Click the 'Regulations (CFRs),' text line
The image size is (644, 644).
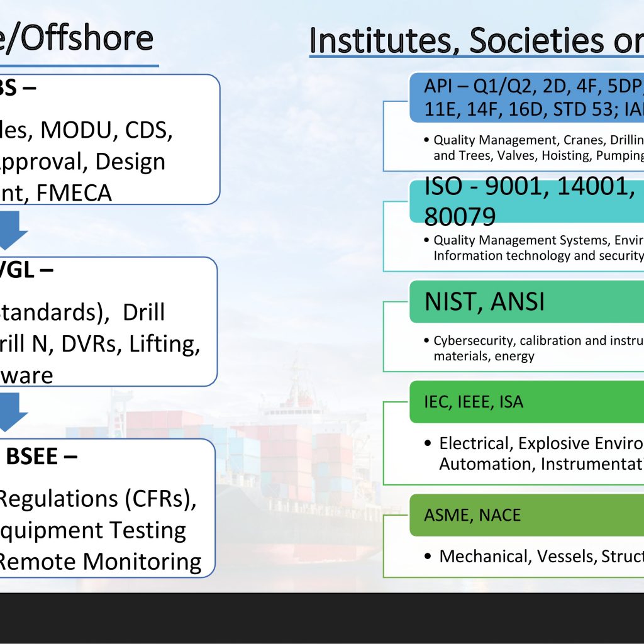click(98, 499)
